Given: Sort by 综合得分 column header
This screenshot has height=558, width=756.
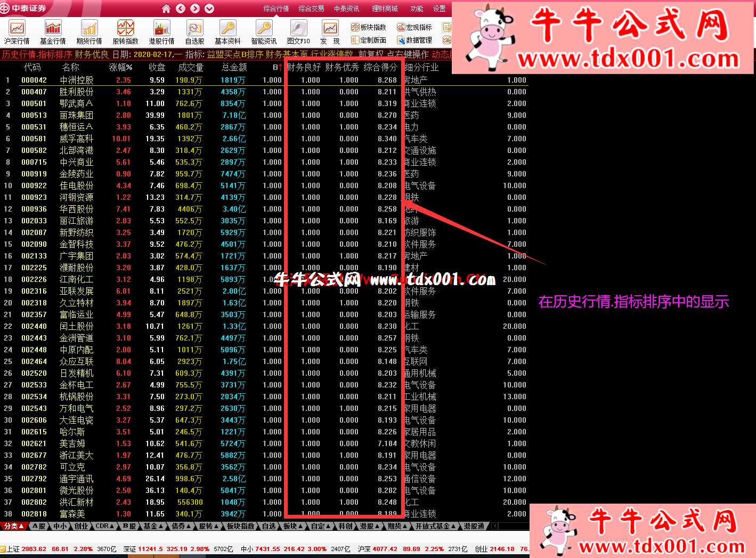Looking at the screenshot, I should tap(380, 67).
